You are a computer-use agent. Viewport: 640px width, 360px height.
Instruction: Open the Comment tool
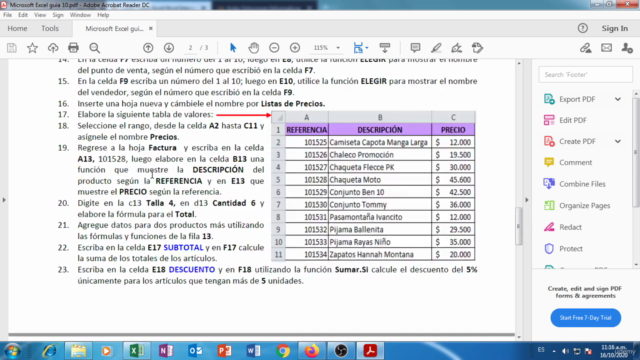pyautogui.click(x=575, y=162)
